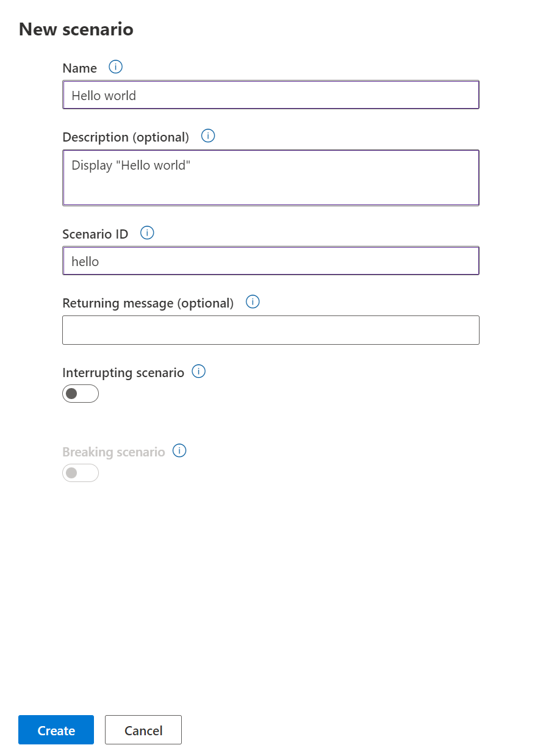The image size is (543, 756).
Task: Open the Interrupting scenario info tooltip
Action: pos(198,372)
